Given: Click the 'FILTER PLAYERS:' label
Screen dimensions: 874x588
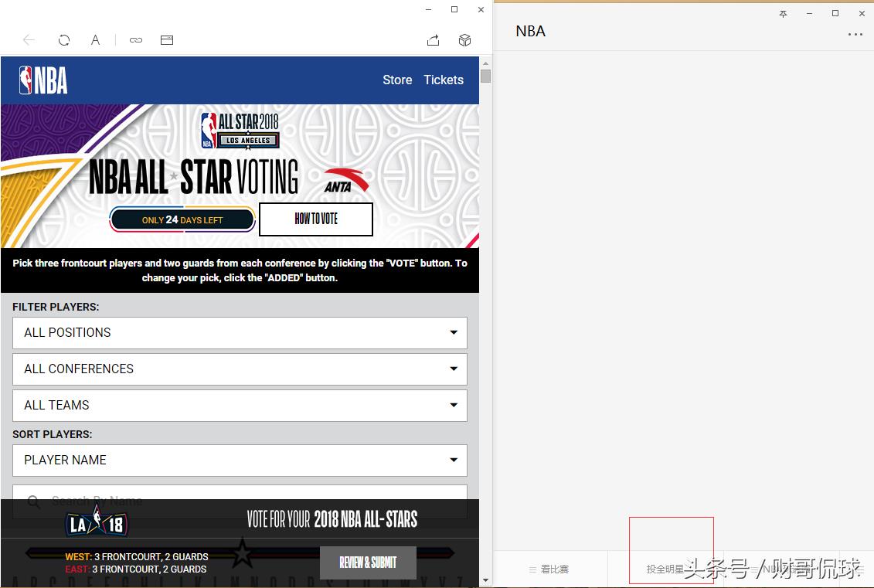Looking at the screenshot, I should [x=56, y=307].
